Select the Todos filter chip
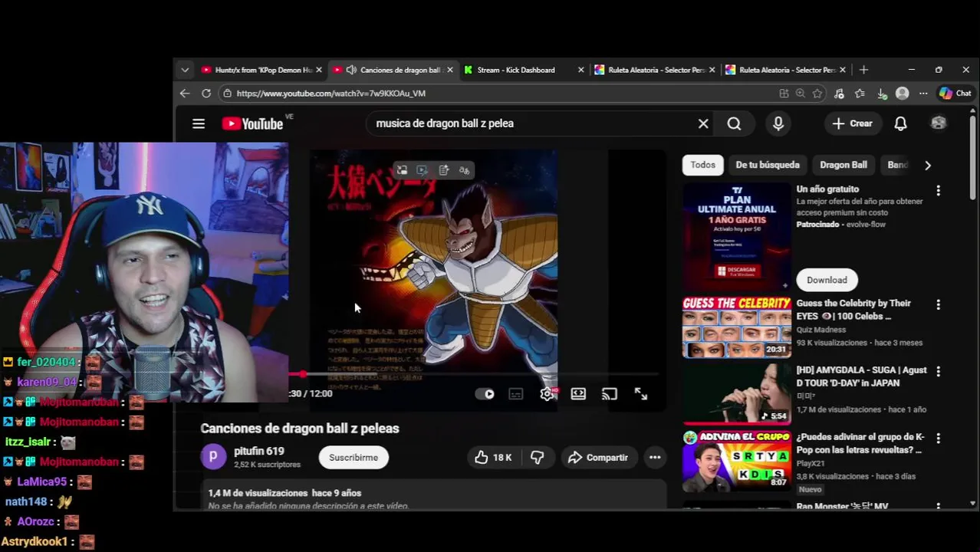The height and width of the screenshot is (552, 980). tap(702, 165)
